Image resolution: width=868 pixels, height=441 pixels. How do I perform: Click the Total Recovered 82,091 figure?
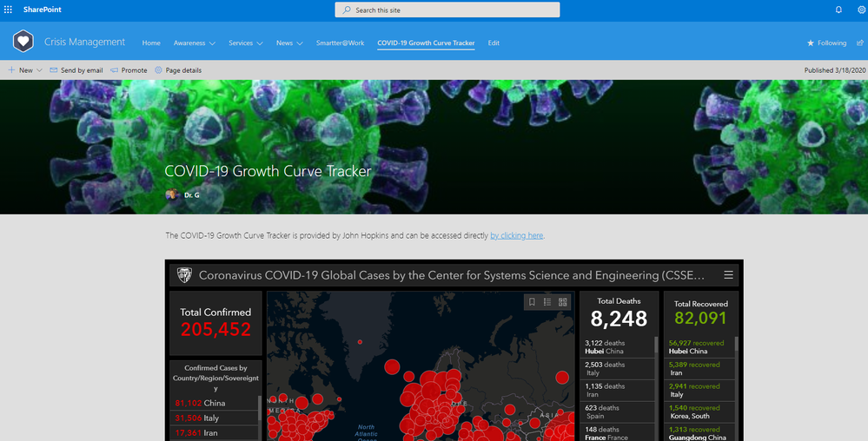701,318
